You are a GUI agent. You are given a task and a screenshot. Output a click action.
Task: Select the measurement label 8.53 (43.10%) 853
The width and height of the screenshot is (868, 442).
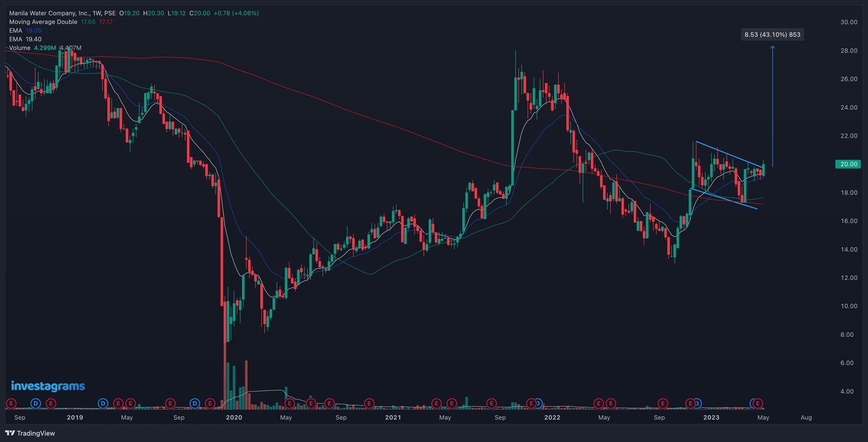click(x=773, y=34)
